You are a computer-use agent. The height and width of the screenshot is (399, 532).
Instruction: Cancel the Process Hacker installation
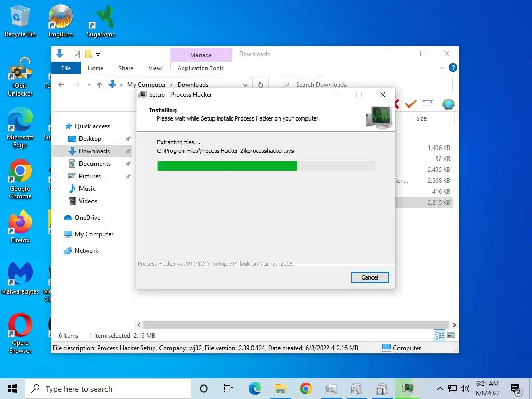click(370, 277)
